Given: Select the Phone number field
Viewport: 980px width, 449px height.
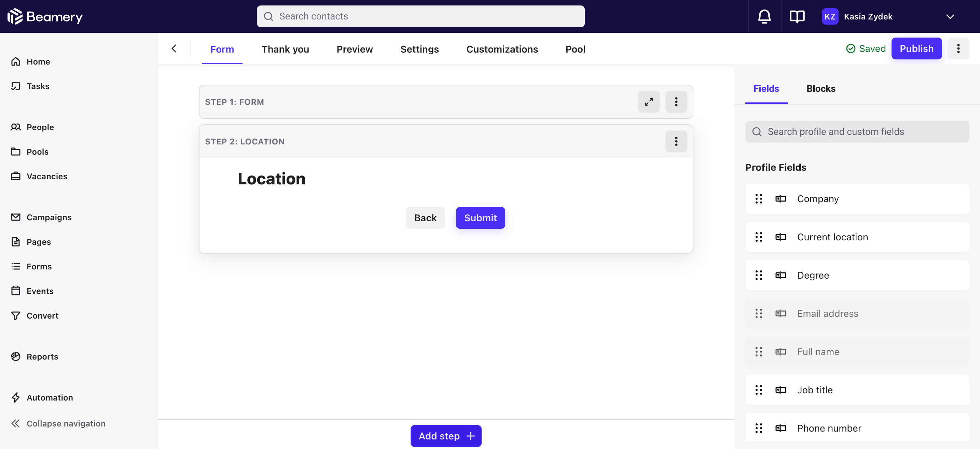Looking at the screenshot, I should [x=857, y=427].
